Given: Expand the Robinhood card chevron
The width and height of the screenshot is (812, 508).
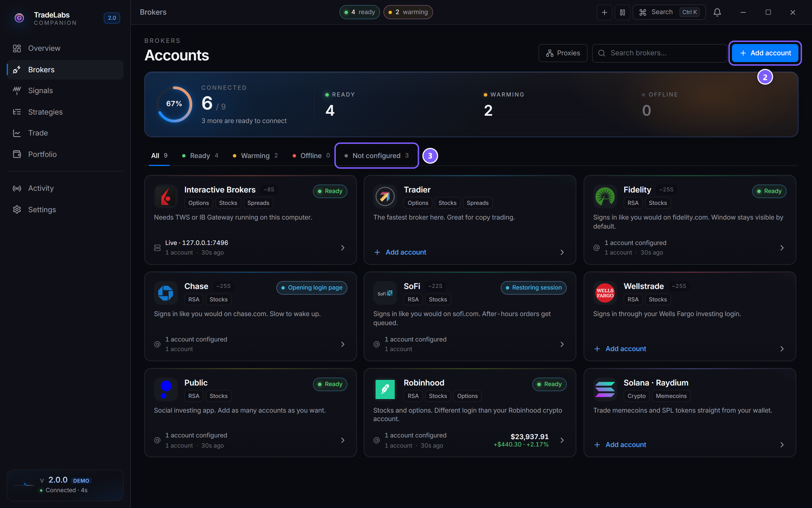Looking at the screenshot, I should coord(562,440).
